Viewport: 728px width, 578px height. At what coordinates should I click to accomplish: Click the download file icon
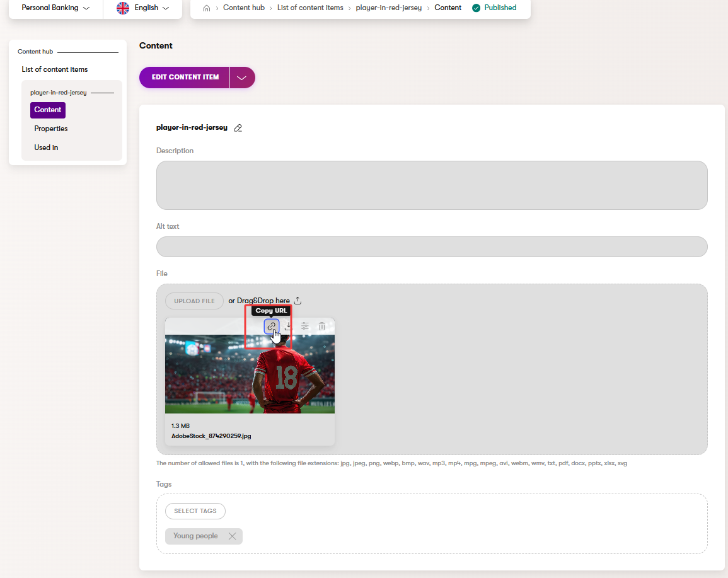[288, 327]
